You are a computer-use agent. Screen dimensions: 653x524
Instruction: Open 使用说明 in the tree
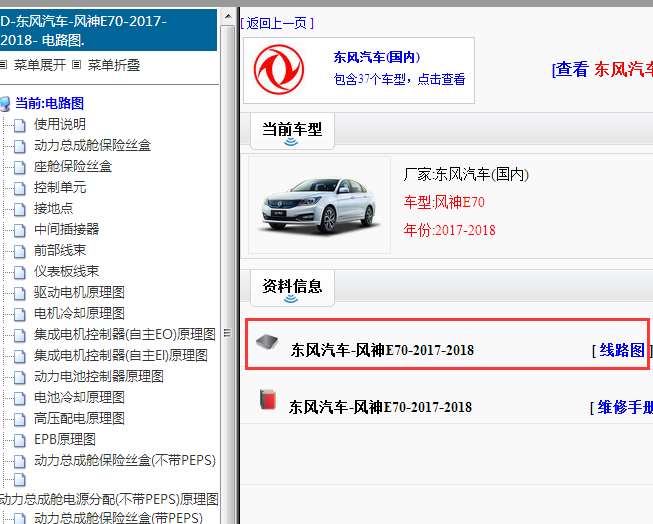tap(60, 124)
